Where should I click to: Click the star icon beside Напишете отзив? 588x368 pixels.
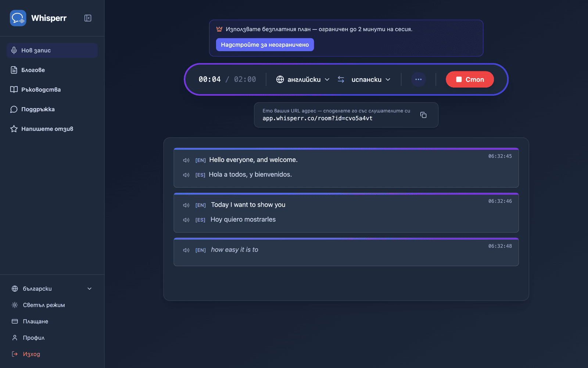pyautogui.click(x=14, y=129)
